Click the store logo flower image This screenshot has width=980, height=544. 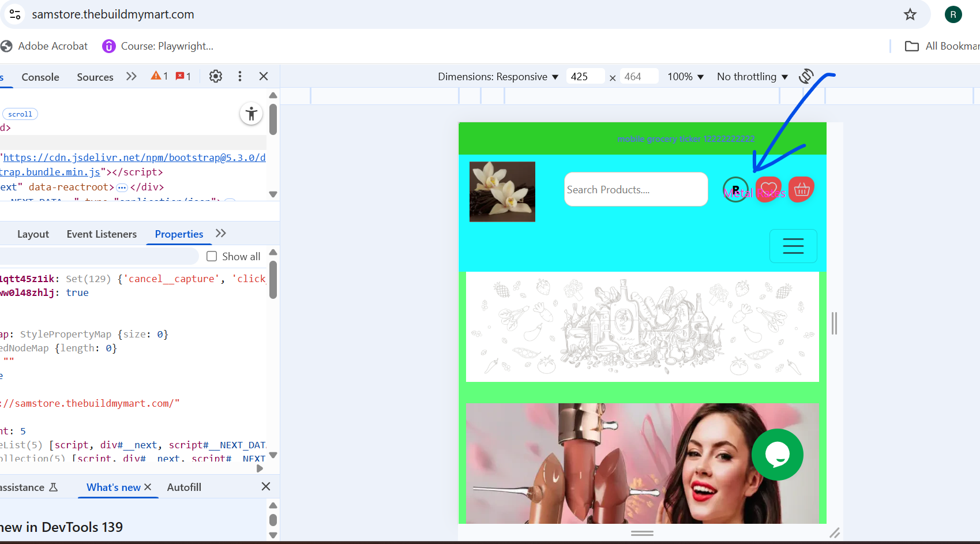(x=502, y=192)
